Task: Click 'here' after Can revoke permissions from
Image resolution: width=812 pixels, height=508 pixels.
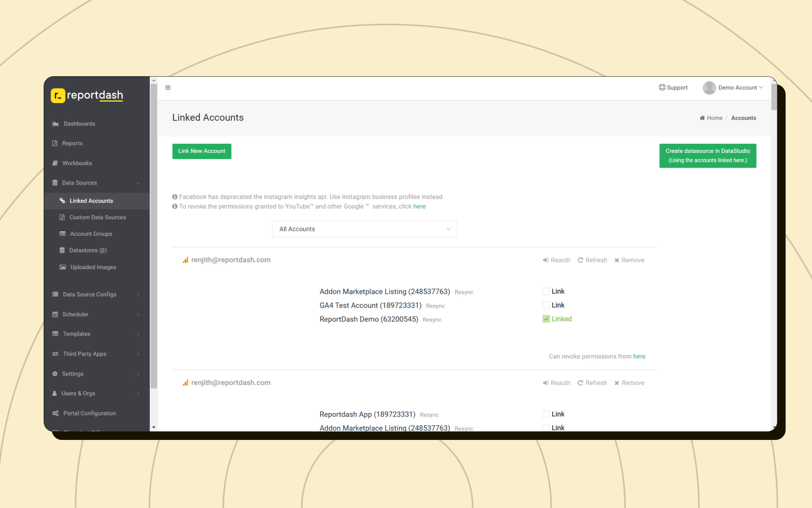Action: (x=639, y=357)
